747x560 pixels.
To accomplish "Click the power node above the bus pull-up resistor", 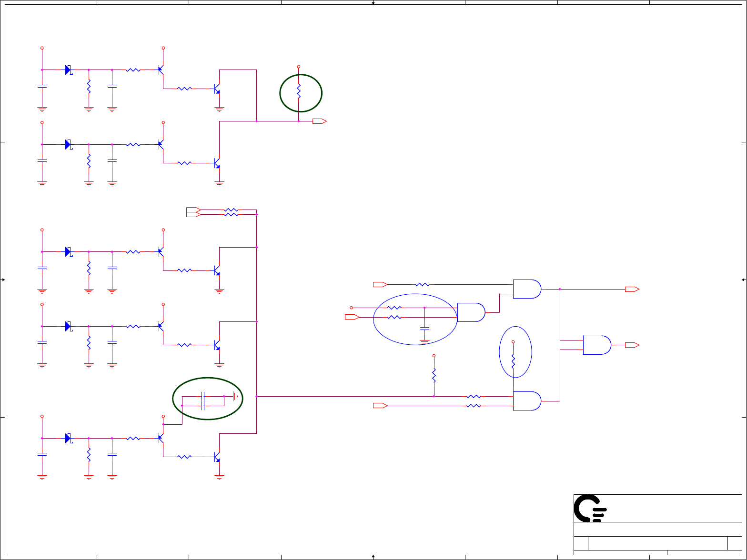I will pyautogui.click(x=434, y=356).
